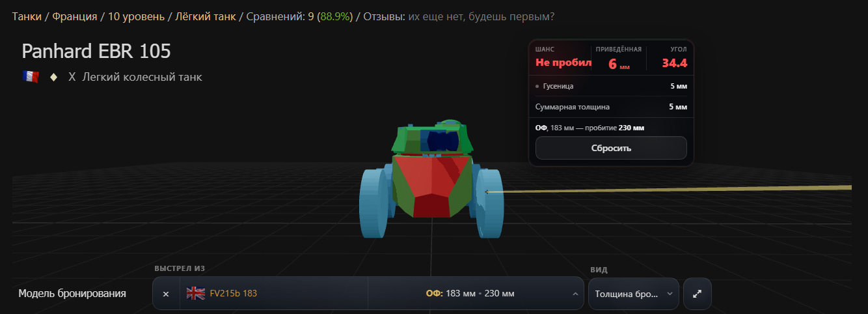Clear selected shooter with the X icon
Viewport: 868px width, 314px height.
coord(166,294)
